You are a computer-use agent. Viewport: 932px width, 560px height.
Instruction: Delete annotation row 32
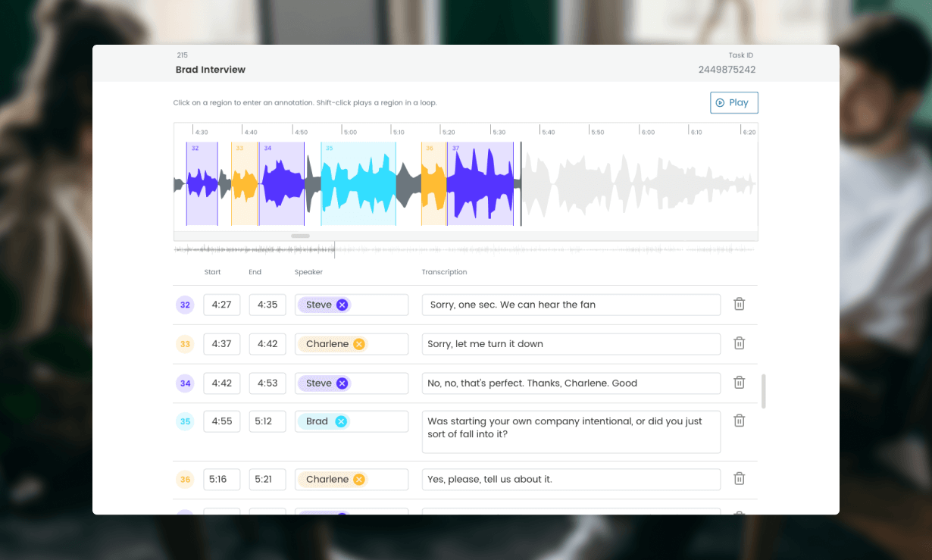point(740,304)
